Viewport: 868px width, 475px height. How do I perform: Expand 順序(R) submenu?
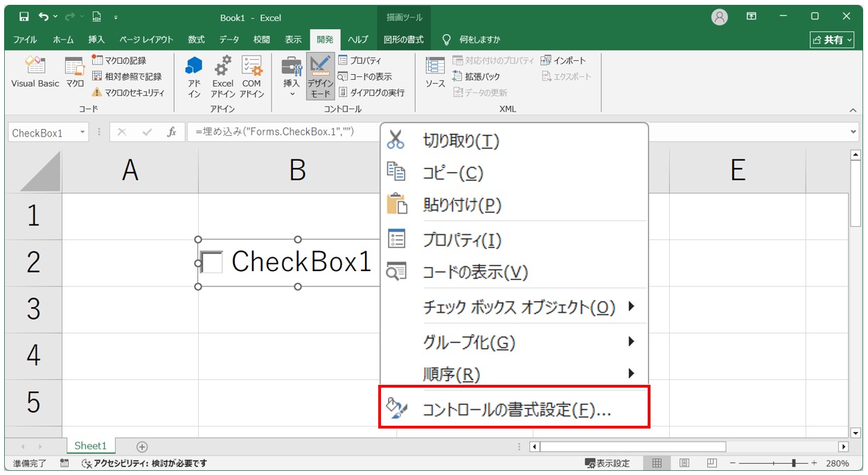point(514,374)
